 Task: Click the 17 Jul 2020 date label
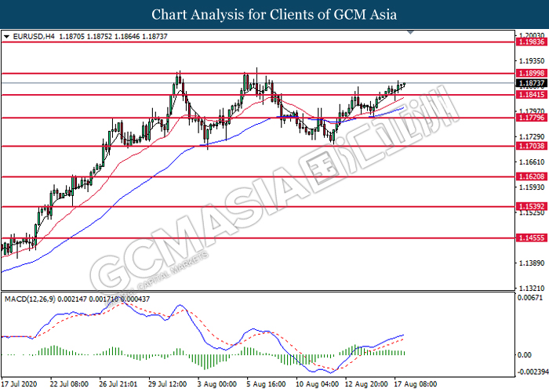click(19, 384)
